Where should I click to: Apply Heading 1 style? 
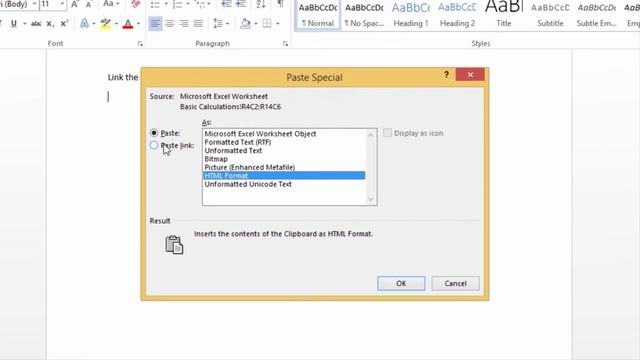pos(411,15)
